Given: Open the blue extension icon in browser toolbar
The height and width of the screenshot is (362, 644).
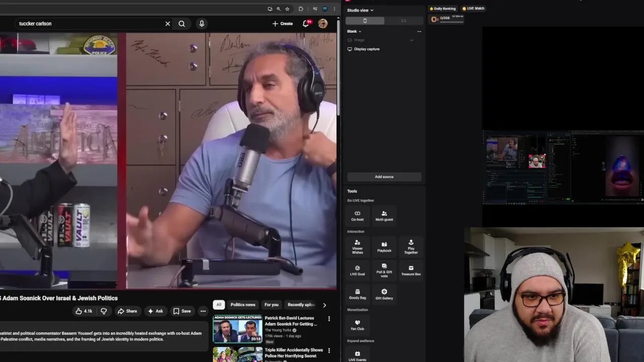Looking at the screenshot, I should 325,9.
